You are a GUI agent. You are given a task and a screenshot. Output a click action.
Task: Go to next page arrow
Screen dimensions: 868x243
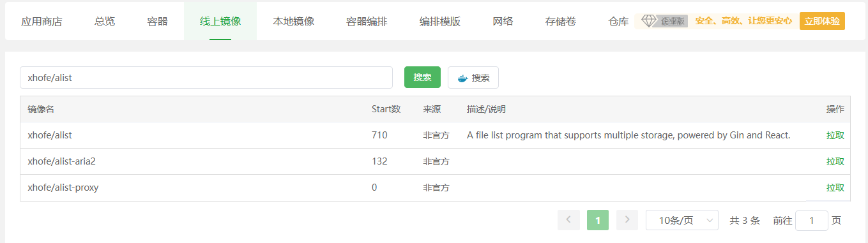tap(627, 220)
